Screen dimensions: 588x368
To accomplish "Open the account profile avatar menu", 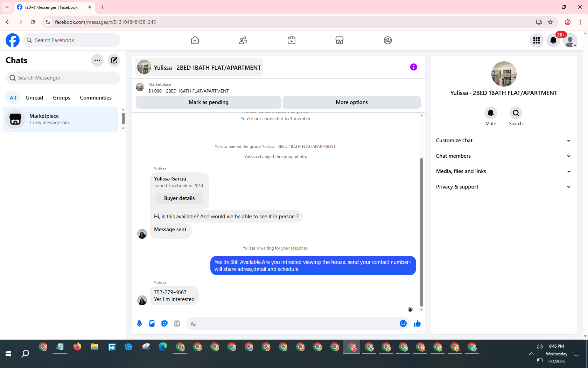I will pyautogui.click(x=570, y=40).
